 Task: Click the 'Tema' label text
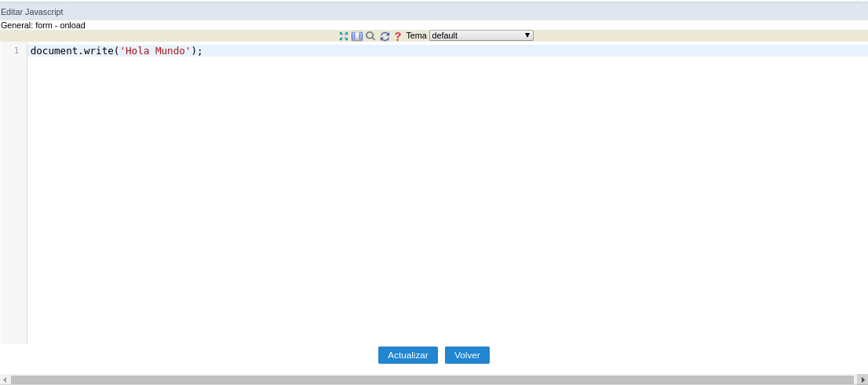[416, 35]
